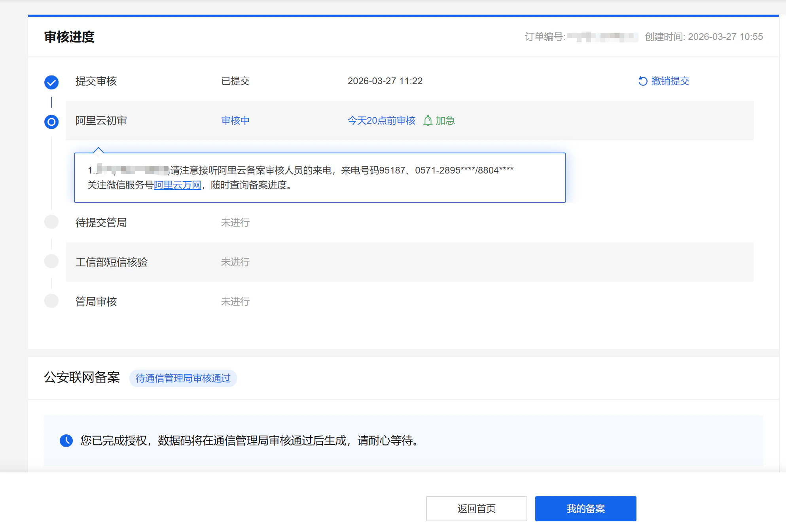Open the 阿里云万网 WeChat service link
The image size is (786, 532).
click(177, 185)
